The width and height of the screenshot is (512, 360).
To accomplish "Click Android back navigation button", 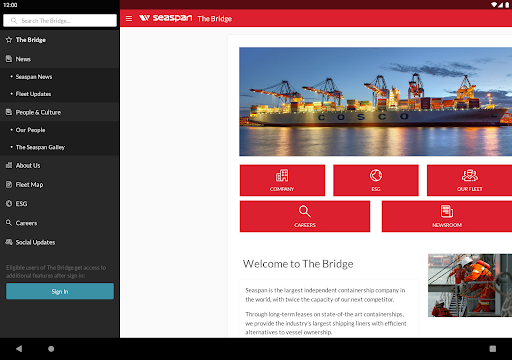I will click(19, 349).
